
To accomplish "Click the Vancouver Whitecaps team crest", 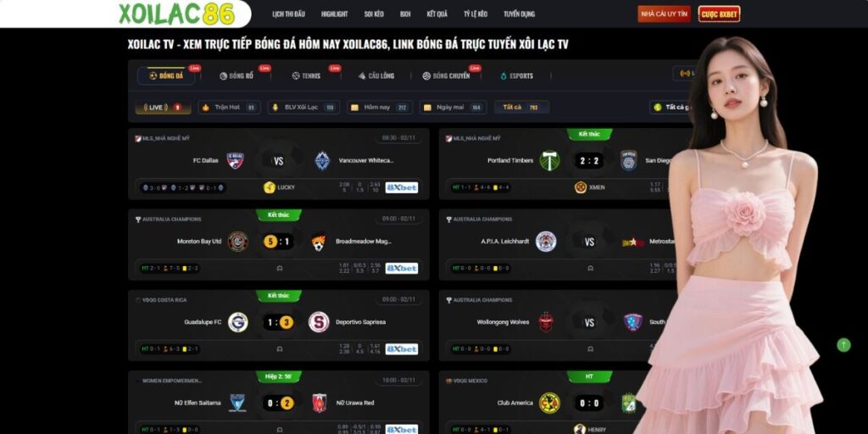I will 322,160.
